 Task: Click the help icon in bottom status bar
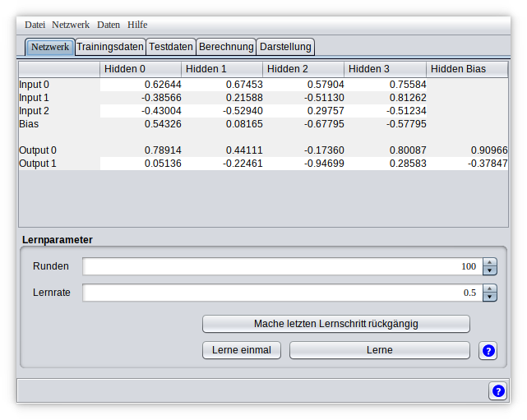[x=497, y=391]
